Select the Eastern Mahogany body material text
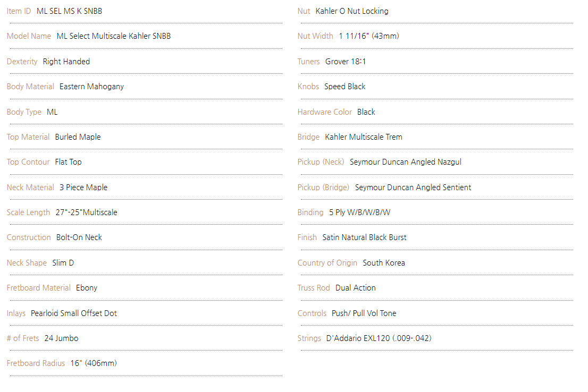 point(91,87)
